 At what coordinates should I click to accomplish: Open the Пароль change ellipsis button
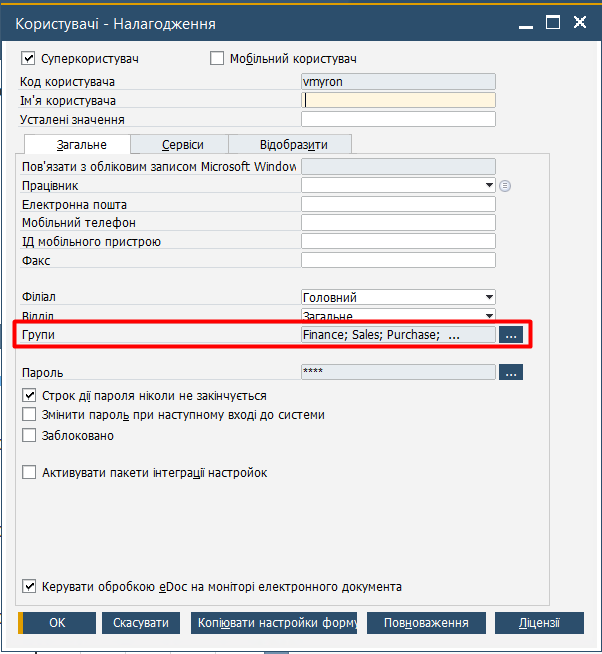[x=511, y=372]
